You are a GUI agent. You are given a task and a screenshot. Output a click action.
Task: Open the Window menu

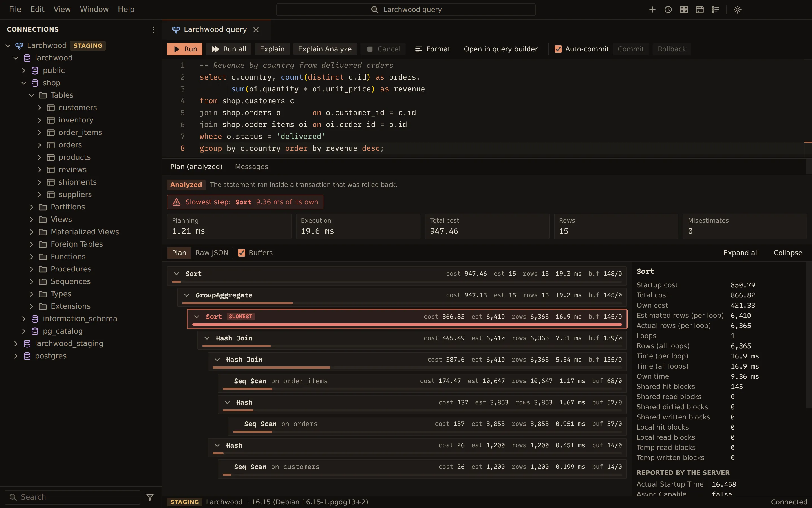point(94,9)
